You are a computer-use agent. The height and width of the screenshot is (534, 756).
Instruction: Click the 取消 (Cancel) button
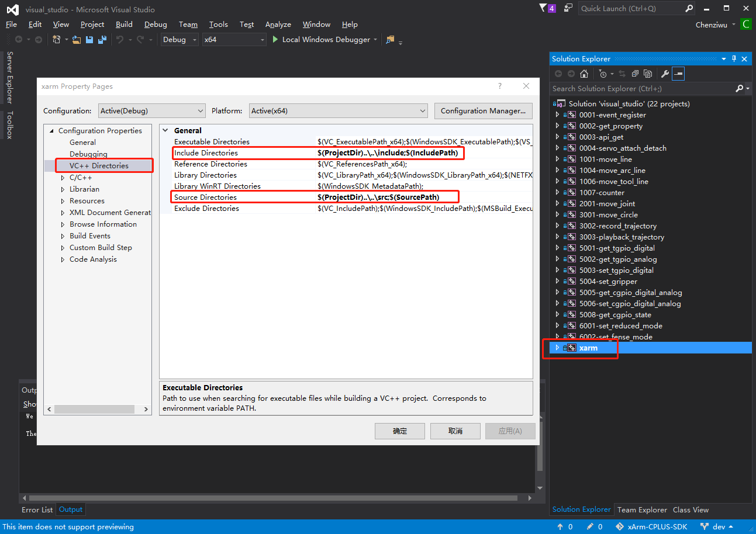tap(455, 431)
